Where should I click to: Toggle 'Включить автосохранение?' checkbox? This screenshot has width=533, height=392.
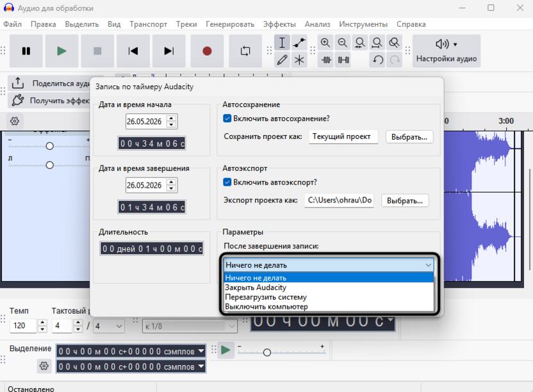coord(227,118)
